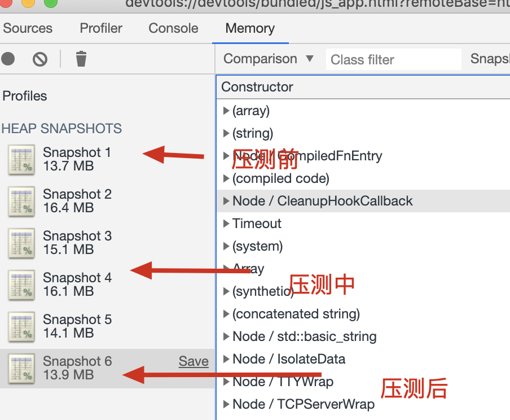Expand the (string) constructor row
510x420 pixels.
(226, 133)
